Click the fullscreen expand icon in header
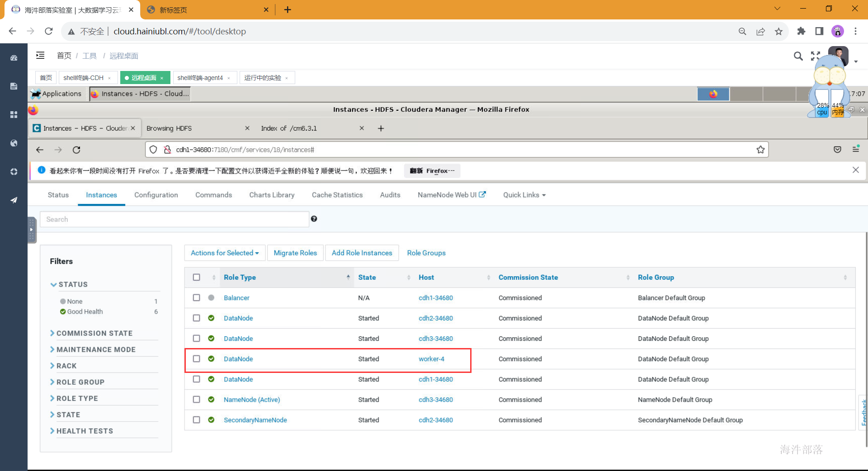Viewport: 868px width, 471px height. pos(816,56)
